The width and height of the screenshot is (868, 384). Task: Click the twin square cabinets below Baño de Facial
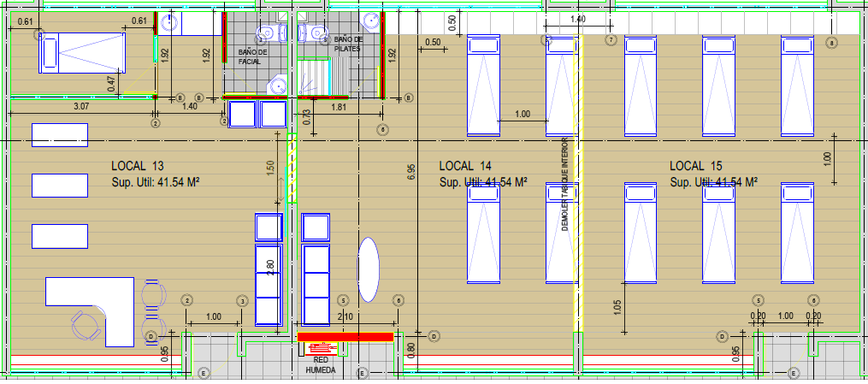tap(257, 114)
